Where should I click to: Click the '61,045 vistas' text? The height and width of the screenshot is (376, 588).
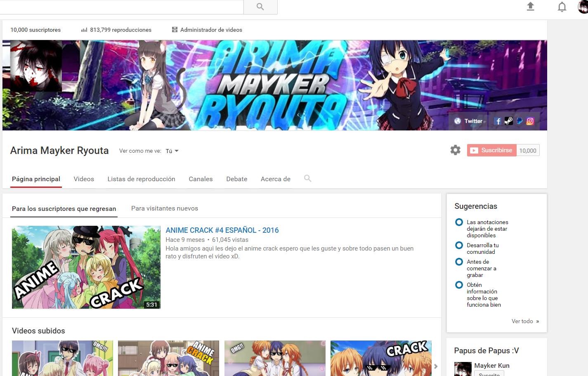tap(230, 240)
